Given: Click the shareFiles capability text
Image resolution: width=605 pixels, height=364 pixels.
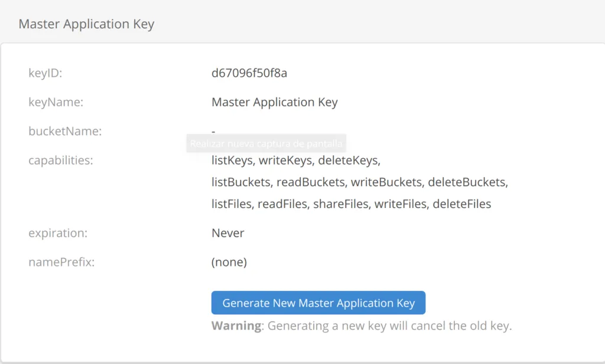Looking at the screenshot, I should click(x=341, y=204).
